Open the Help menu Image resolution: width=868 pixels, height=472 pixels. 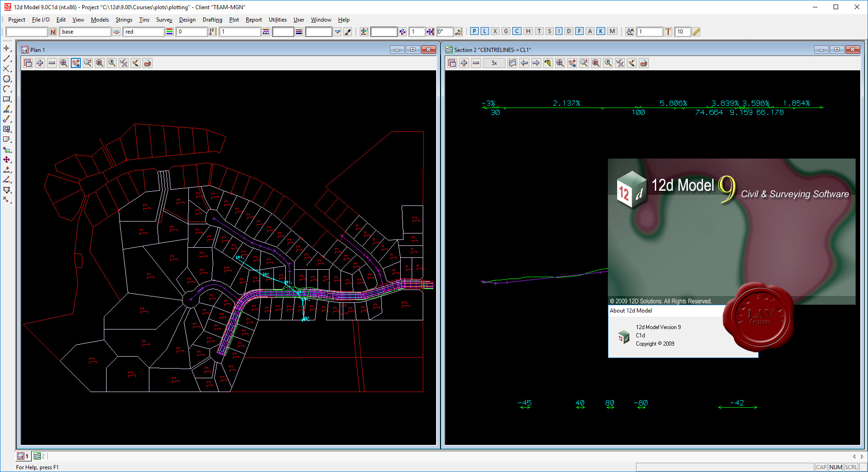point(344,20)
